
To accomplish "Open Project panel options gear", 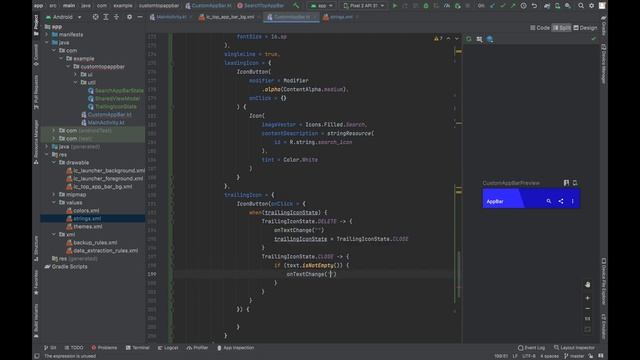I will coord(129,17).
